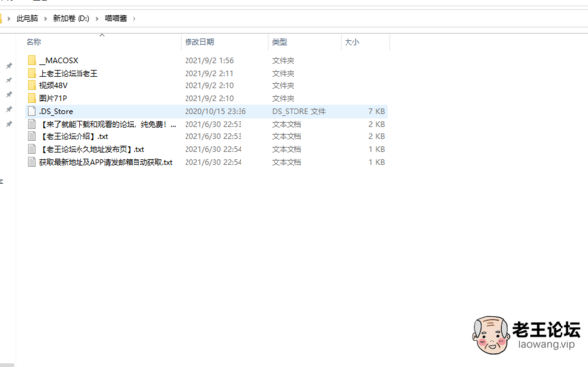The image size is (588, 367).
Task: Select the _MACOSX folder icon
Action: (32, 60)
